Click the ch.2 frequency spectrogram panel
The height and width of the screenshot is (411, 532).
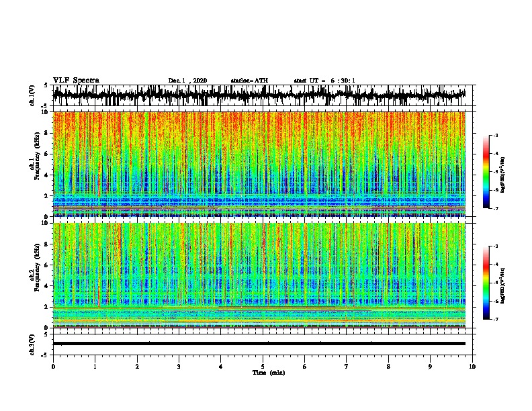[259, 275]
